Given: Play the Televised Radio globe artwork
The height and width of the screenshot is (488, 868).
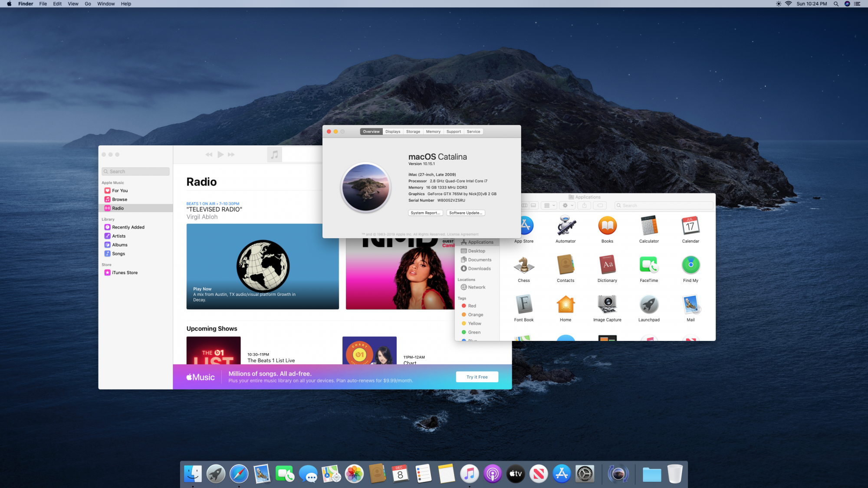Looking at the screenshot, I should point(263,266).
